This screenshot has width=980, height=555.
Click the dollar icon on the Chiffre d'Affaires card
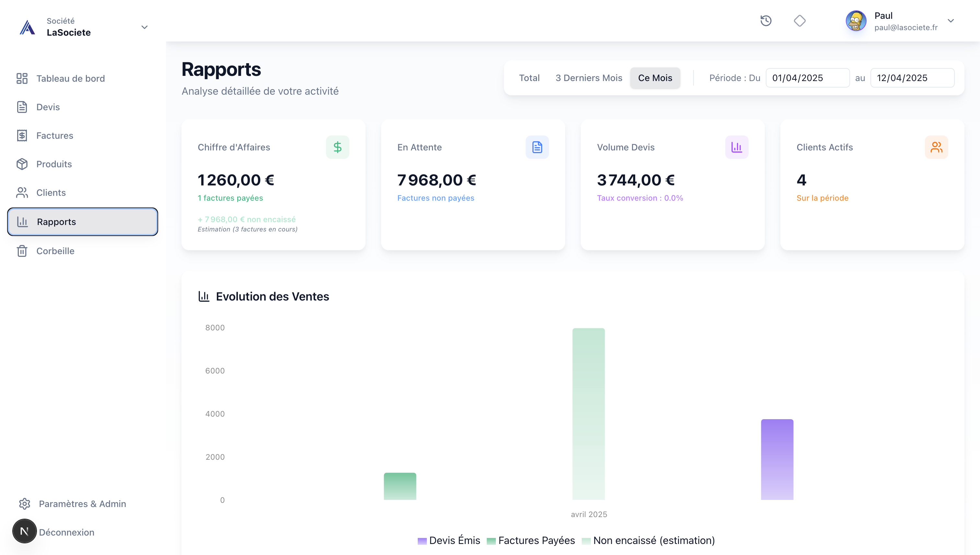[337, 147]
